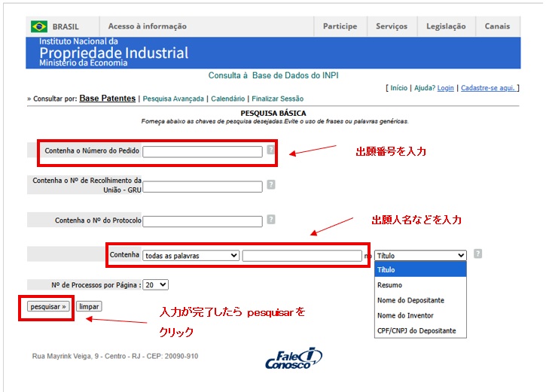Open the Legislação menu item
This screenshot has height=392, width=546.
click(x=446, y=26)
